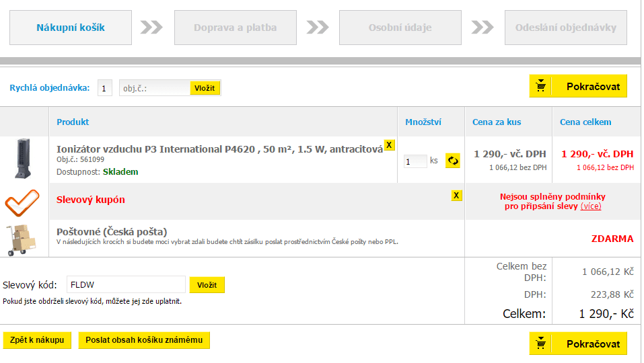Click the first step arrow after Nákupní košík
The height and width of the screenshot is (363, 644).
pos(151,28)
